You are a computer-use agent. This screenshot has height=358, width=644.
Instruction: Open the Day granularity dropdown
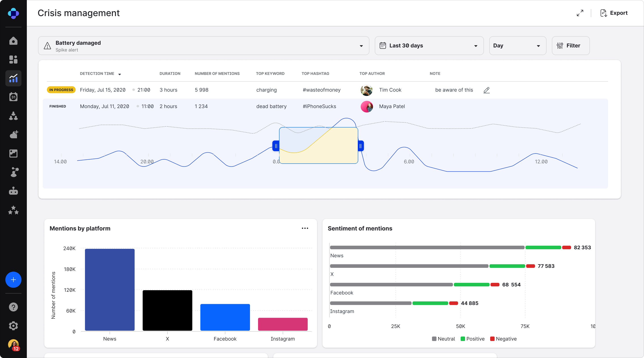[517, 45]
